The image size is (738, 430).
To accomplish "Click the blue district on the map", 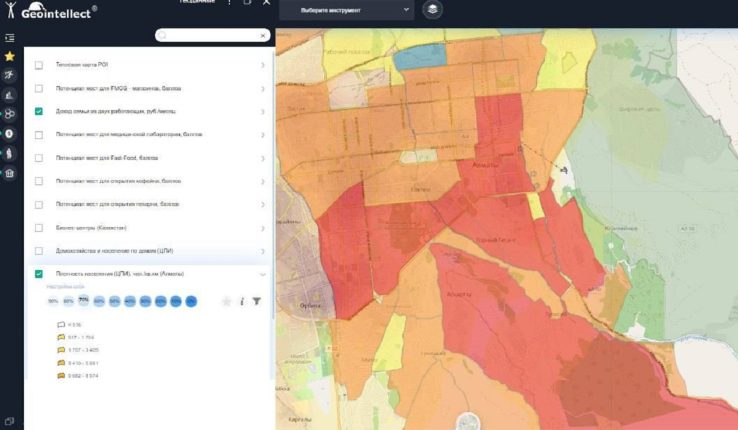I will (x=419, y=57).
